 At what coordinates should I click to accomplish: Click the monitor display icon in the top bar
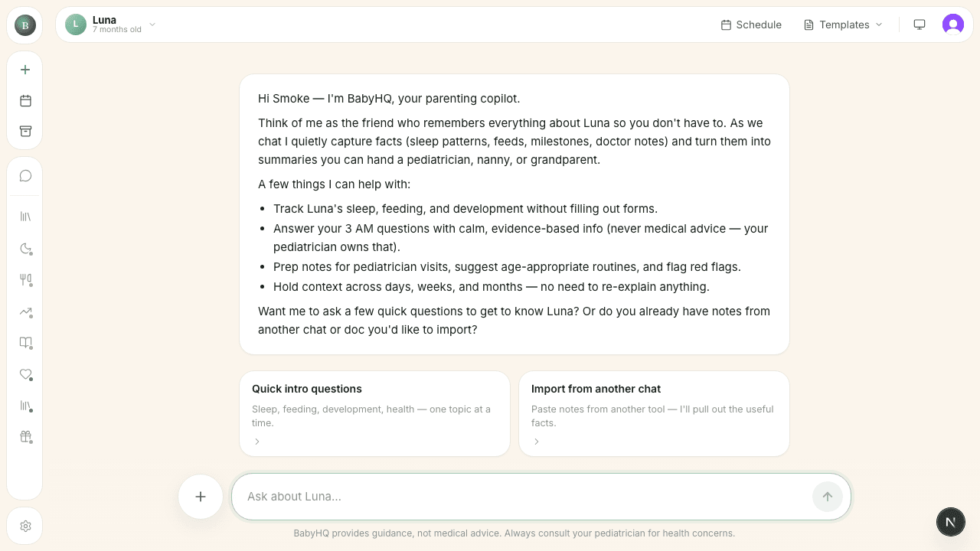[920, 24]
